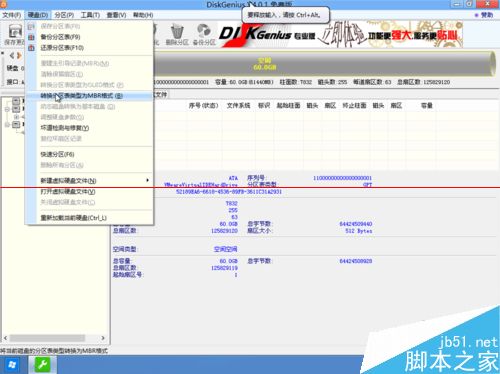Click the DiskGenius banner advertisement
This screenshot has width=500, height=374.
click(340, 34)
